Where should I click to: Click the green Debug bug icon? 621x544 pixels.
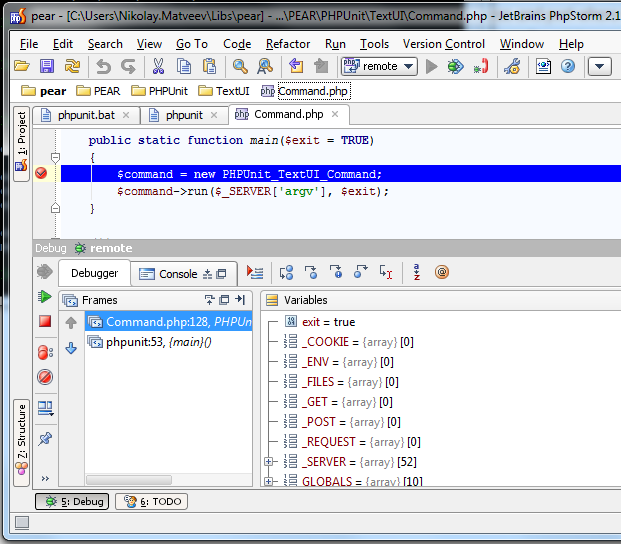(455, 66)
